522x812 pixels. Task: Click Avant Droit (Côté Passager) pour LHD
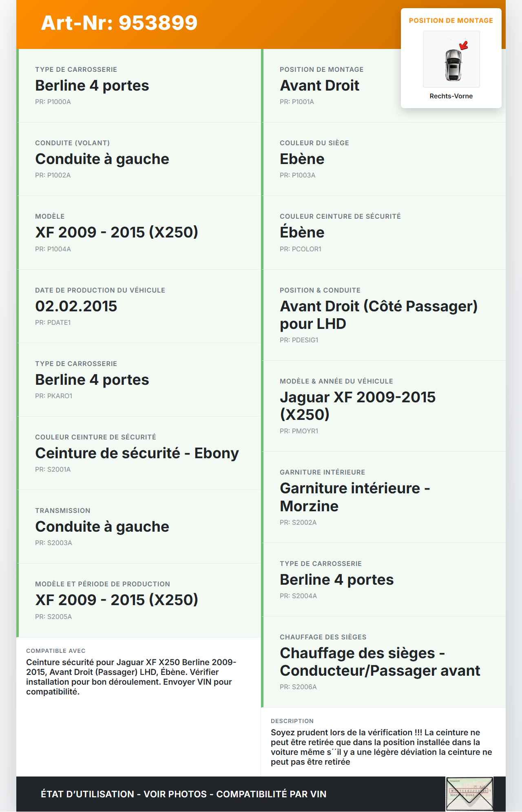tap(378, 315)
